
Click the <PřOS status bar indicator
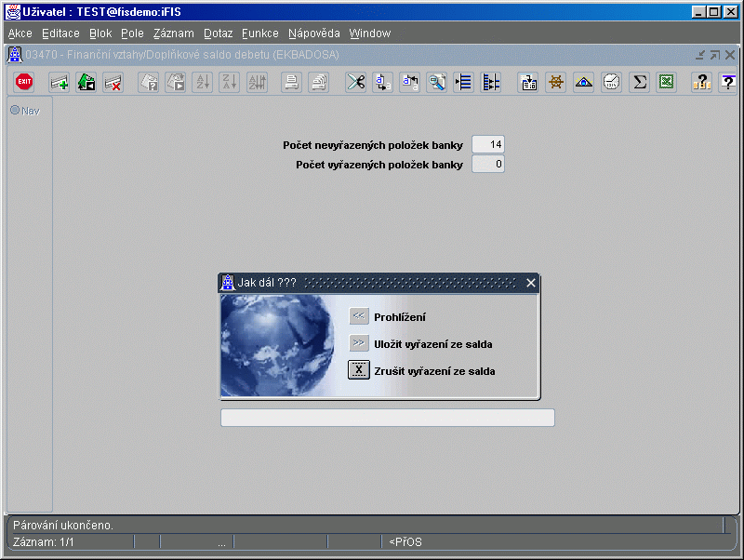(405, 542)
